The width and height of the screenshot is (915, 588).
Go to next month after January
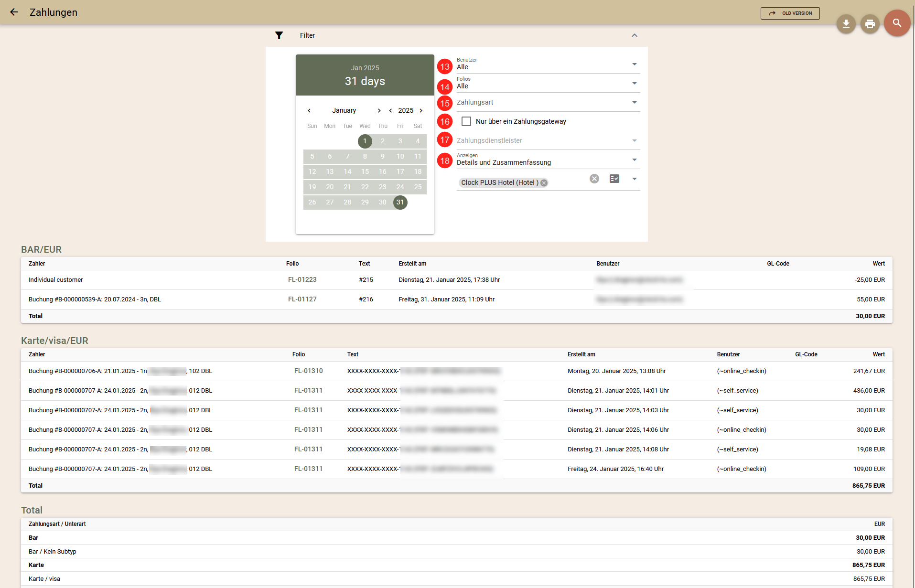379,110
